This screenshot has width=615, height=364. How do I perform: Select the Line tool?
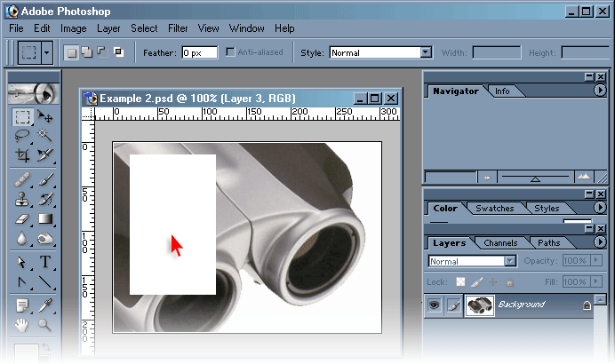point(44,281)
